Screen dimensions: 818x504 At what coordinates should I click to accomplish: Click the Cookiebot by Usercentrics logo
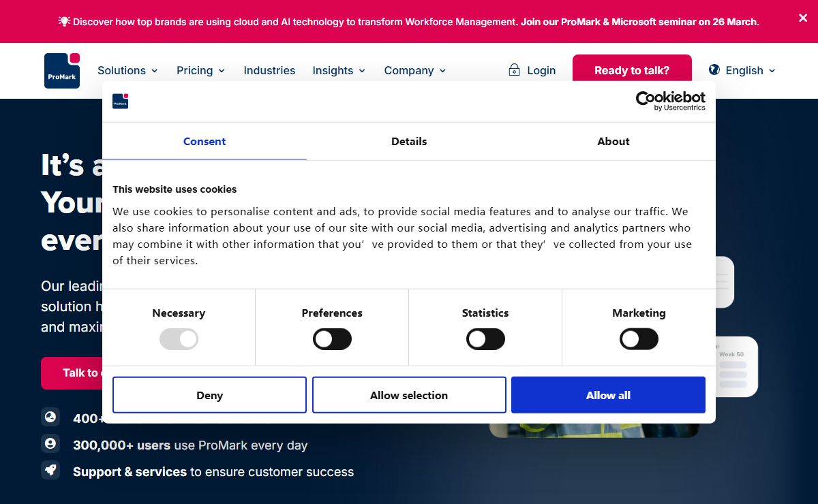[x=670, y=101]
